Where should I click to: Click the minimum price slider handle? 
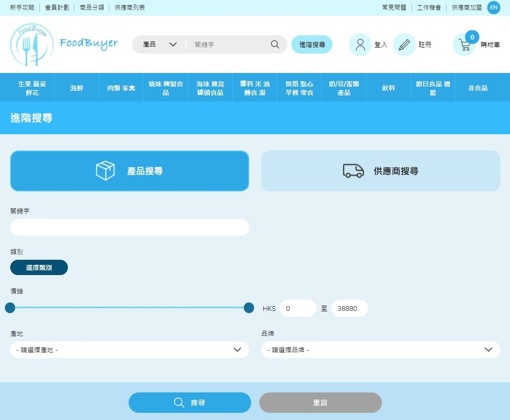10,308
